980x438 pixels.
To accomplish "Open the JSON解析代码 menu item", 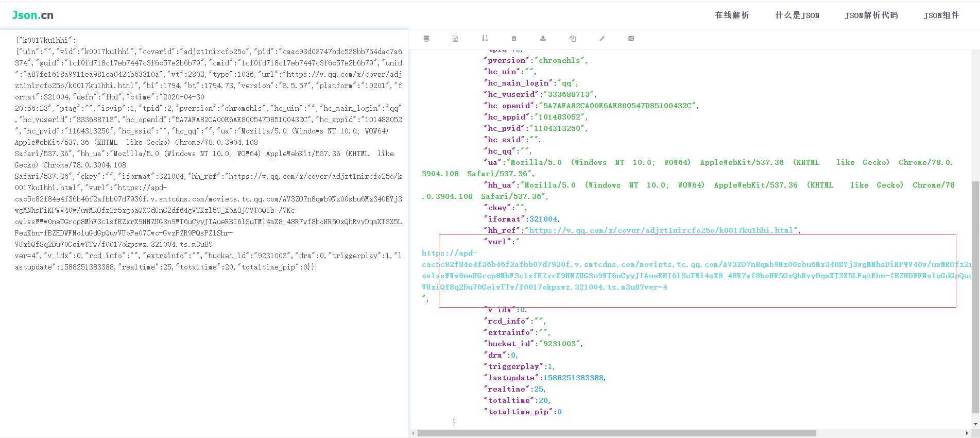I will pyautogui.click(x=871, y=15).
